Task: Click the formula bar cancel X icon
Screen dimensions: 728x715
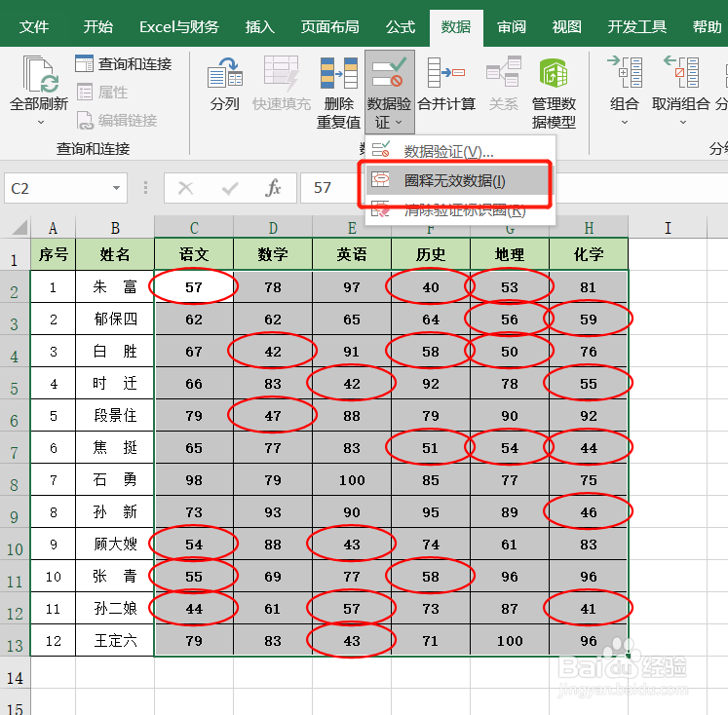Action: click(186, 188)
